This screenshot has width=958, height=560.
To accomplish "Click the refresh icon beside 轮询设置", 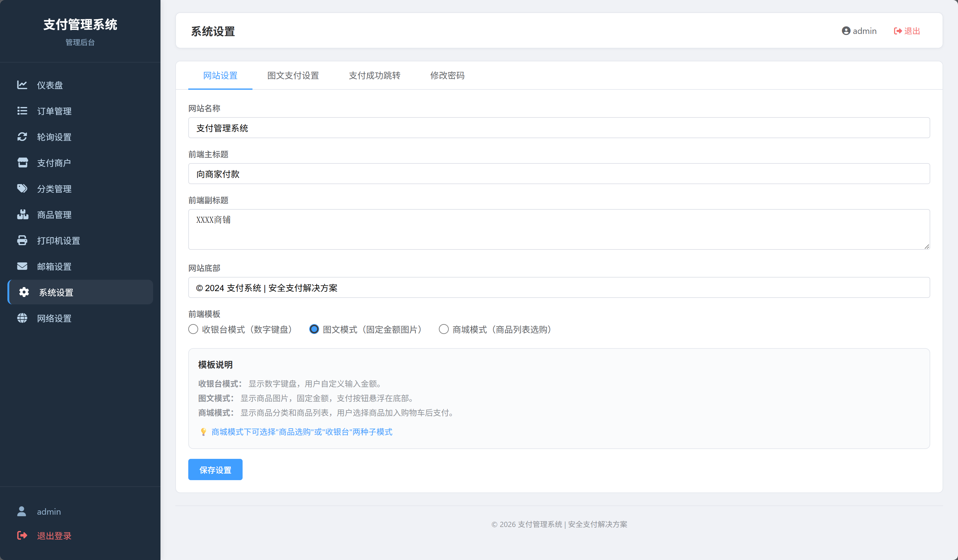I will tap(22, 136).
